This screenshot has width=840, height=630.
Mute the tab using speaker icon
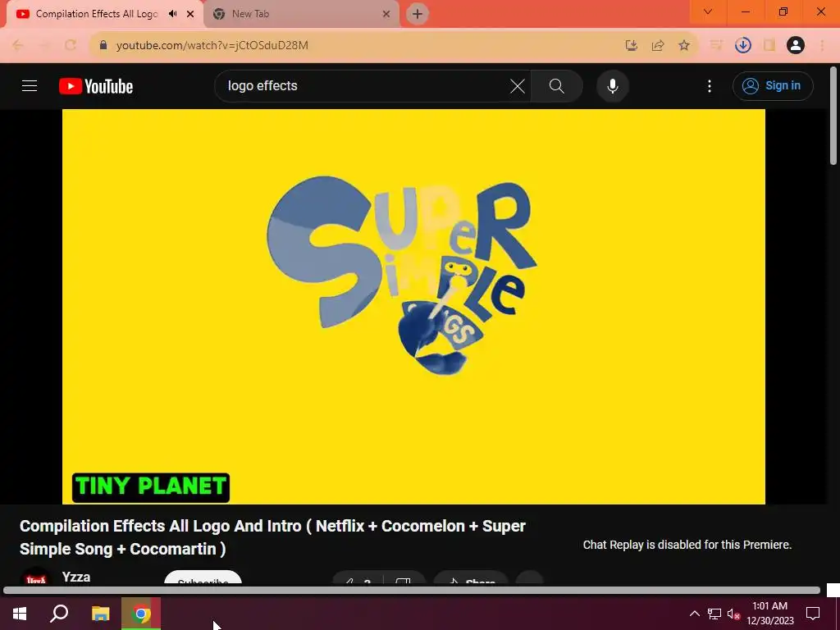point(172,14)
